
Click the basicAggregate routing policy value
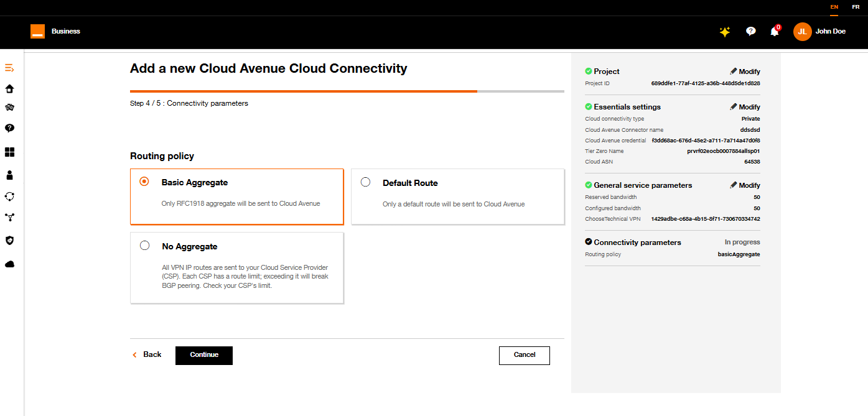click(739, 254)
